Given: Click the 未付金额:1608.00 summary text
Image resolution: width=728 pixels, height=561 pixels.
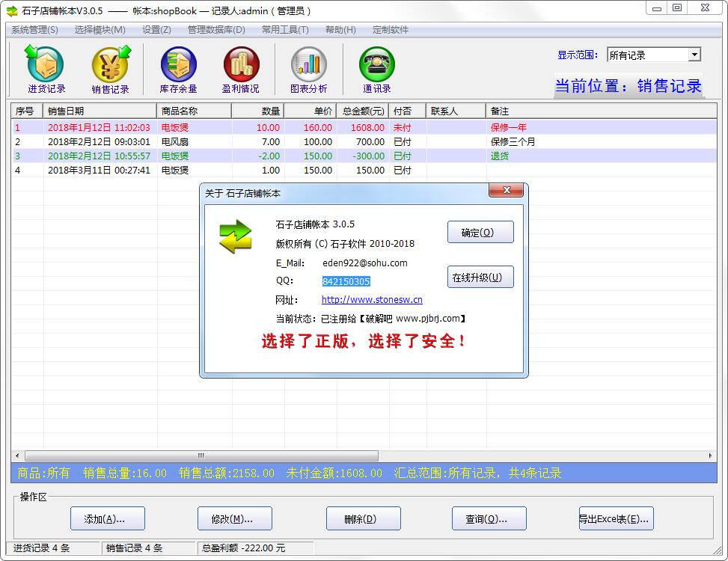Looking at the screenshot, I should point(334,473).
